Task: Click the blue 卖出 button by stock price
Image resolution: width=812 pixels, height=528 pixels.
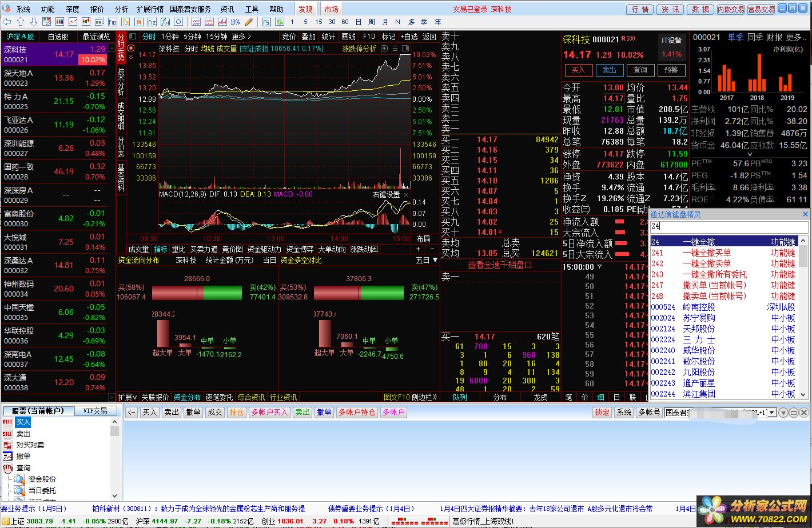Action: (609, 70)
